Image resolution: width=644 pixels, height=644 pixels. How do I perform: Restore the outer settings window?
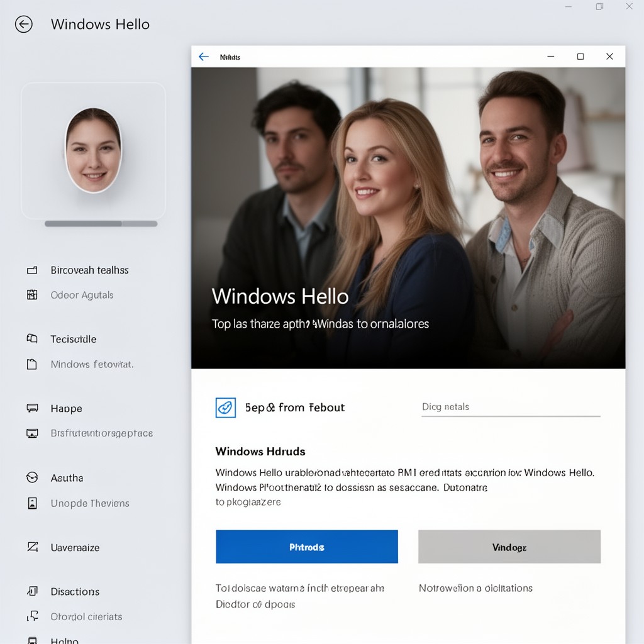point(599,6)
